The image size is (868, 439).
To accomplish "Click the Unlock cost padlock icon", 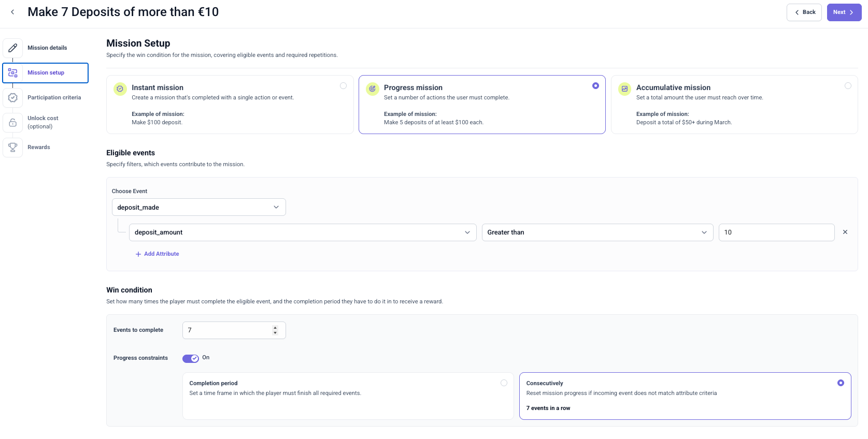I will point(13,122).
